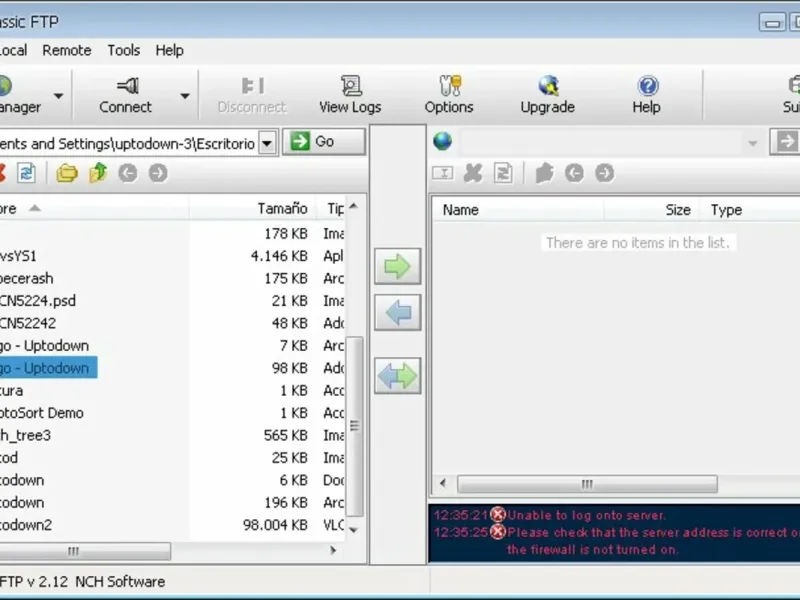Open the Connect dropdown arrow

[x=185, y=96]
